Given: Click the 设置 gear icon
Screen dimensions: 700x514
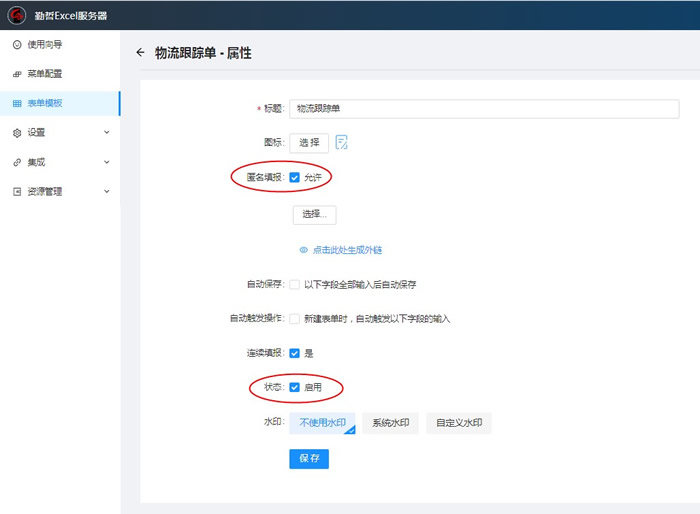Looking at the screenshot, I should 16,132.
